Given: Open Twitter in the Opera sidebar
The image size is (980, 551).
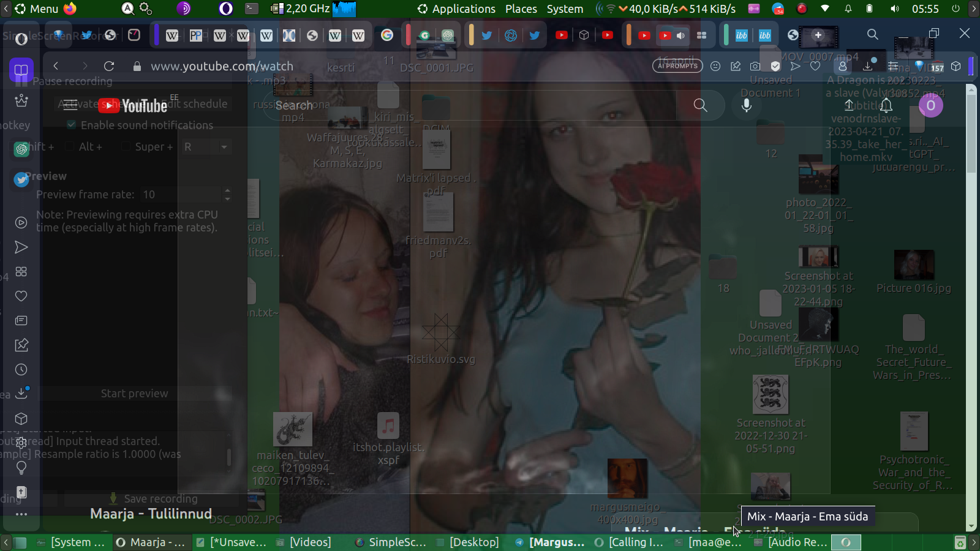Looking at the screenshot, I should click(21, 179).
